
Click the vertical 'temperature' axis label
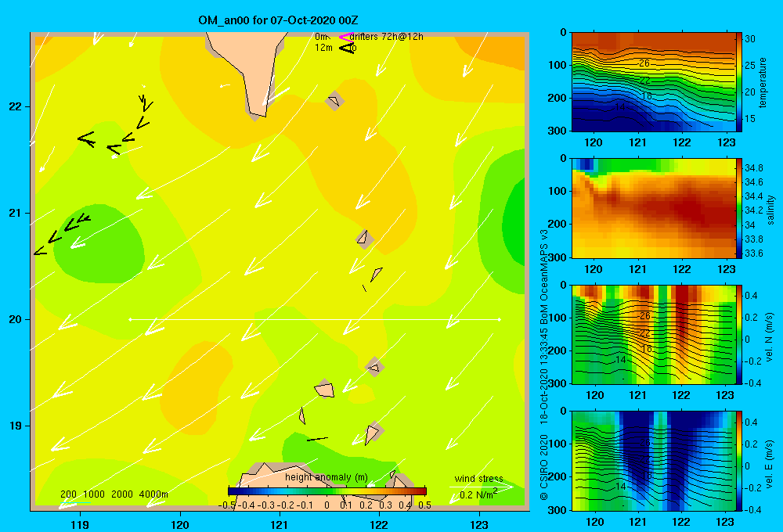pos(763,83)
